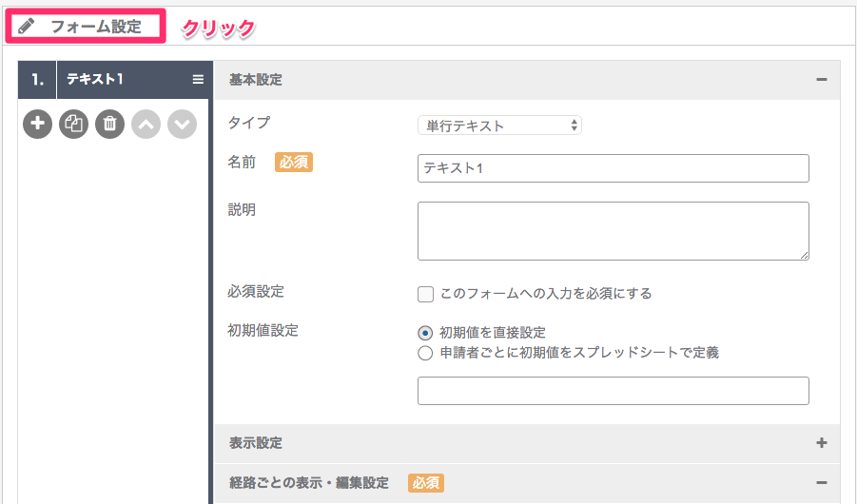The height and width of the screenshot is (504, 857).
Task: Add a new form item with plus icon
Action: coord(38,124)
